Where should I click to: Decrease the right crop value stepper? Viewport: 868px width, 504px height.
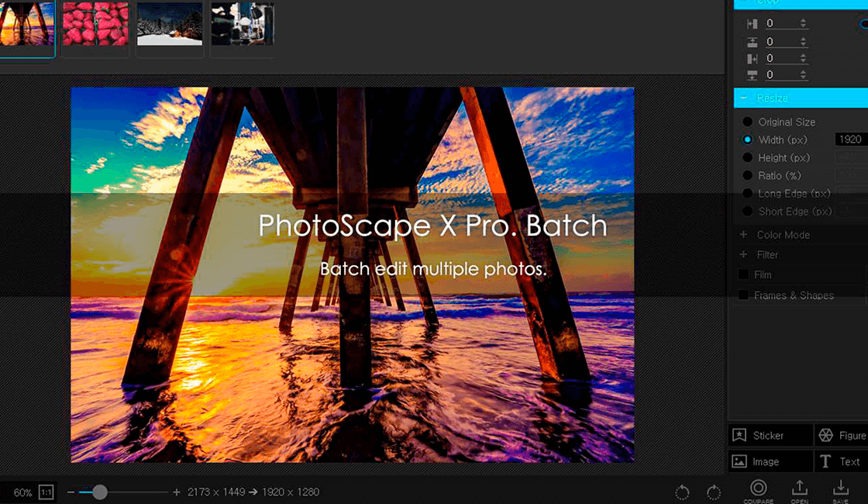(803, 61)
